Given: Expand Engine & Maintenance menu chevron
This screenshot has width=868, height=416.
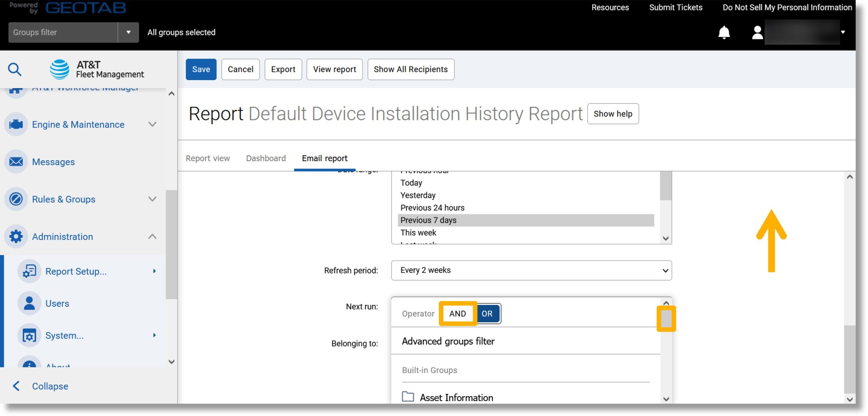Looking at the screenshot, I should [x=153, y=124].
